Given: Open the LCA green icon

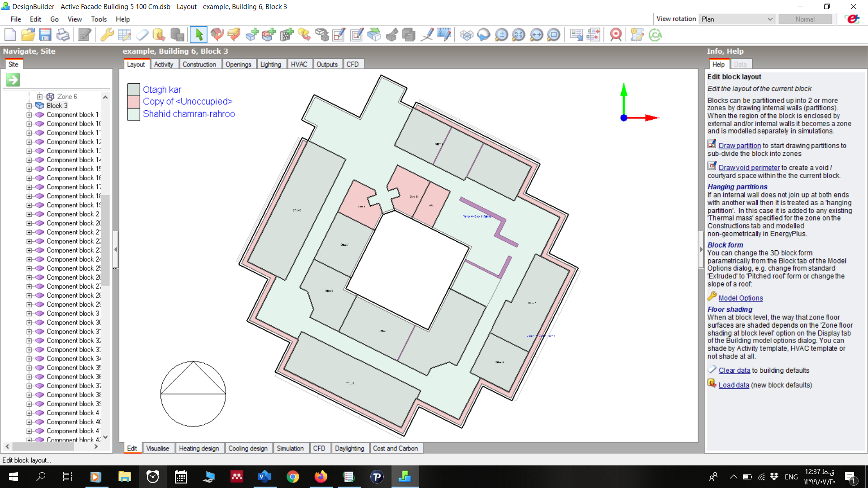Looking at the screenshot, I should (655, 35).
